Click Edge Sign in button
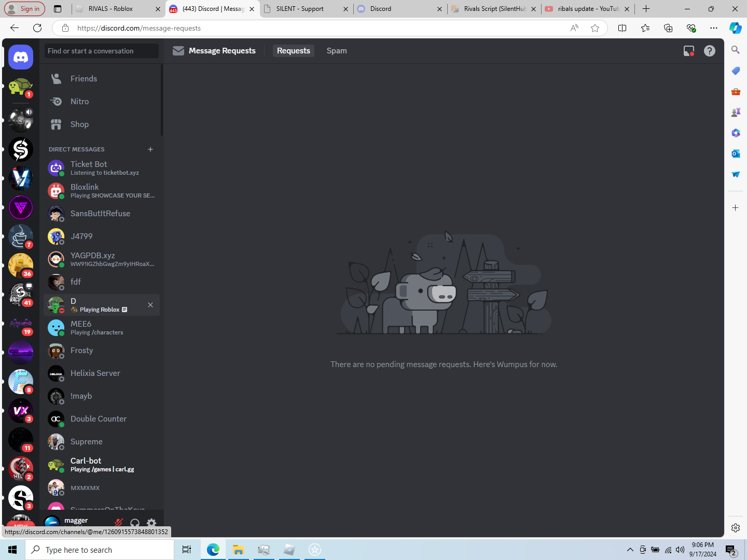Screen dimensions: 747x560 [25, 9]
